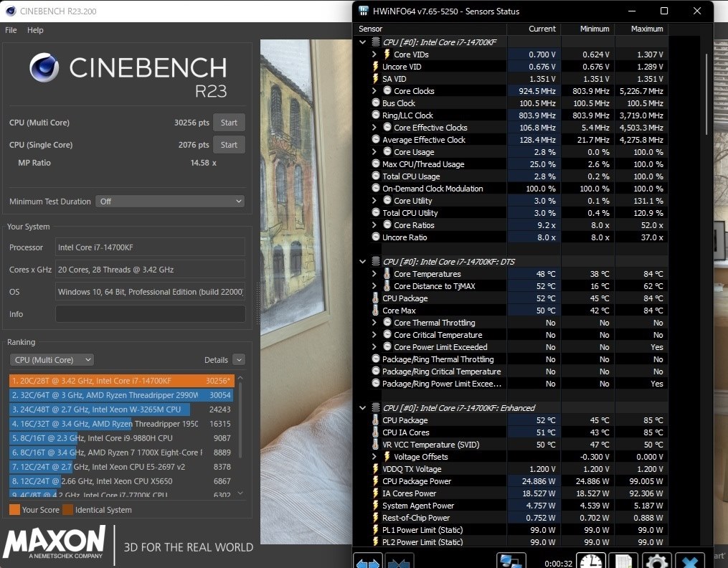This screenshot has height=568, width=728.
Task: Collapse the CPU [#0] Intel Core i7-14700KF group
Action: coord(363,42)
